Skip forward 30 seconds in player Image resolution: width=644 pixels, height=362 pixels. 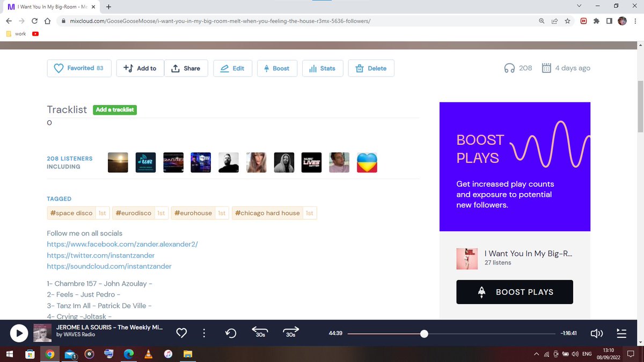coord(290,333)
